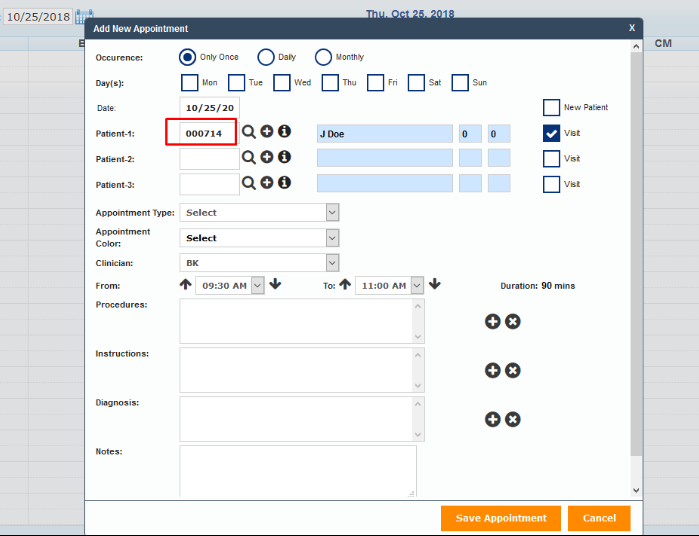The height and width of the screenshot is (536, 699).
Task: Remove instructions with the X icon
Action: click(x=513, y=370)
